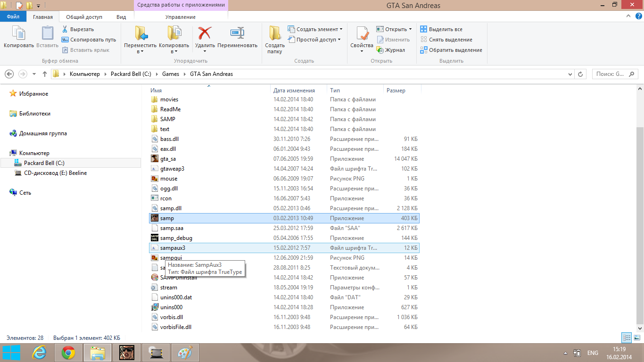Screen dimensions: 644x362
Task: Switch to large icons view in status bar
Action: 637,337
